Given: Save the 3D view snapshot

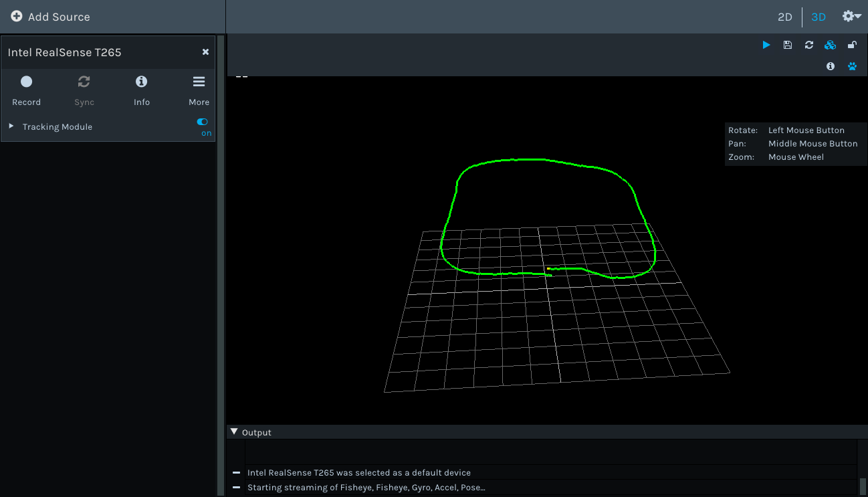Looking at the screenshot, I should coord(787,44).
